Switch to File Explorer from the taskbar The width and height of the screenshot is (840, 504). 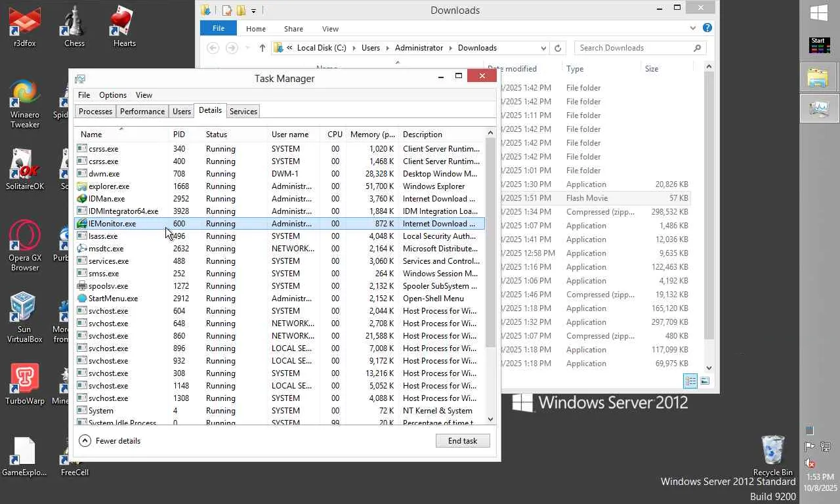click(818, 77)
